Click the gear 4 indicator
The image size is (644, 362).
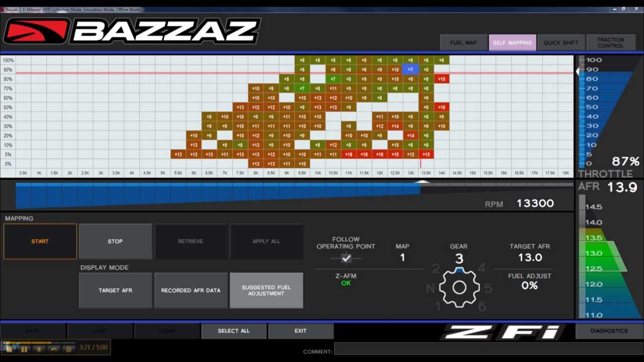coord(482,267)
